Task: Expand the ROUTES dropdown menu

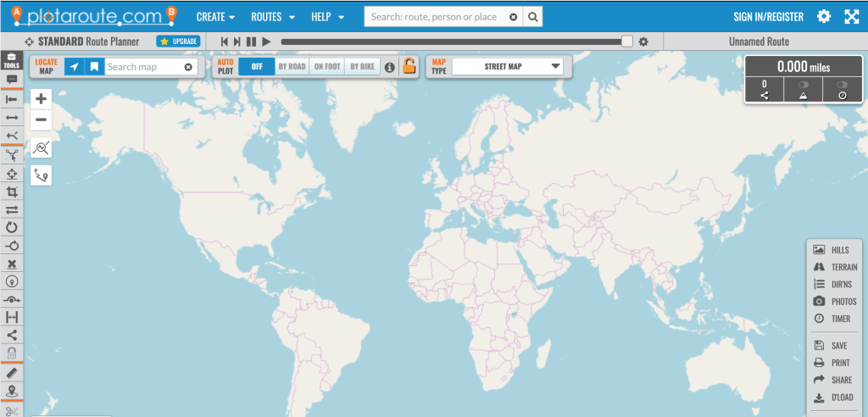Action: (x=273, y=17)
